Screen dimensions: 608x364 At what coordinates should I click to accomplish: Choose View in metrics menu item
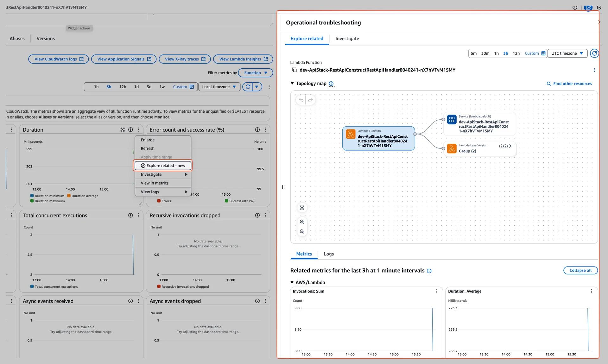(163, 183)
